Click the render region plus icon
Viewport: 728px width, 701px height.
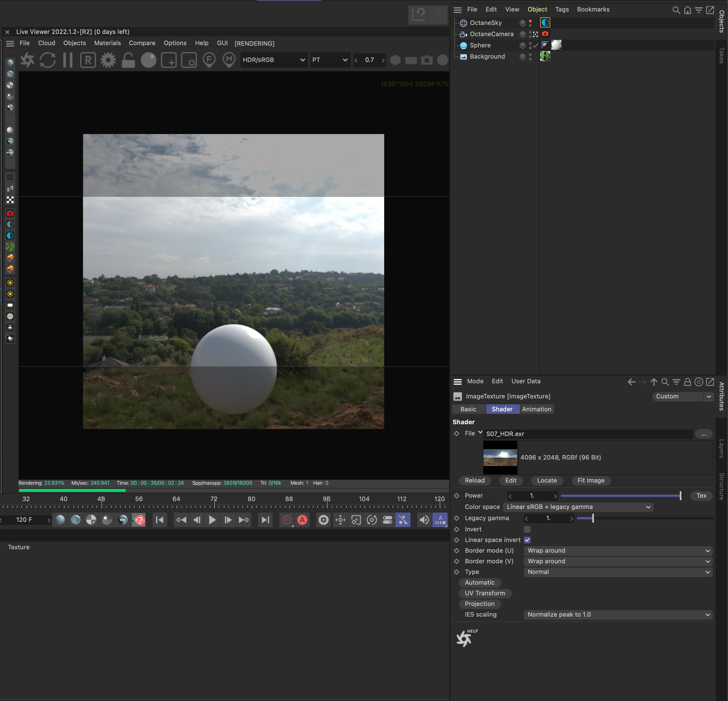coord(169,60)
